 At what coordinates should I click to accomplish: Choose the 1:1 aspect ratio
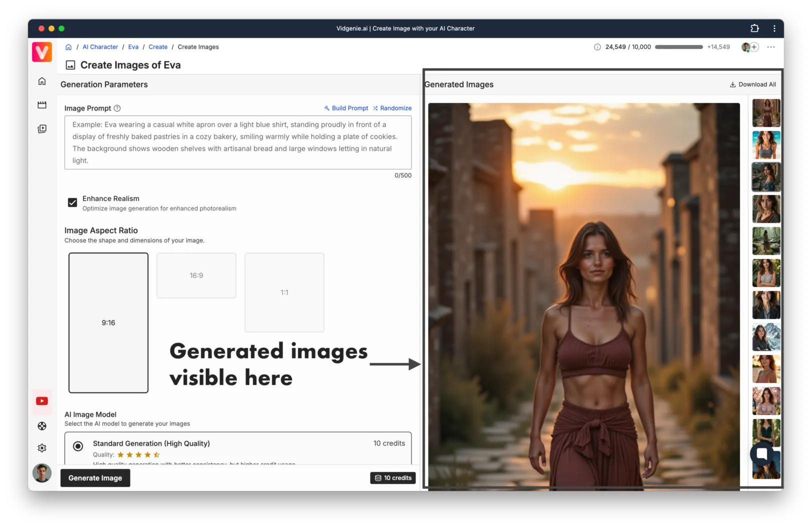pyautogui.click(x=284, y=292)
